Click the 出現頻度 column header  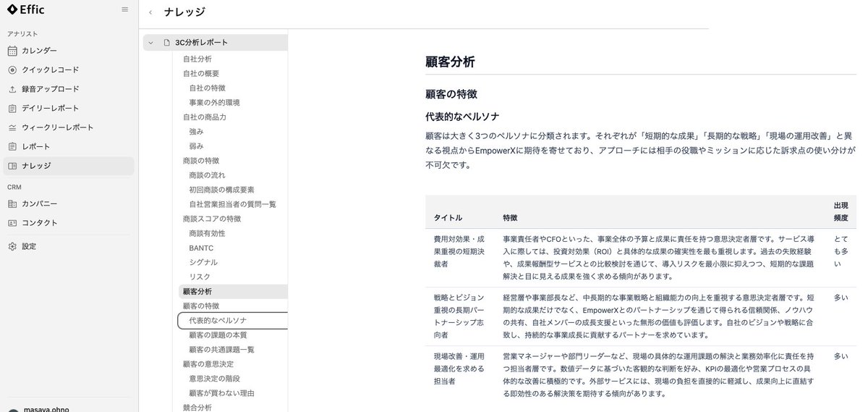841,211
